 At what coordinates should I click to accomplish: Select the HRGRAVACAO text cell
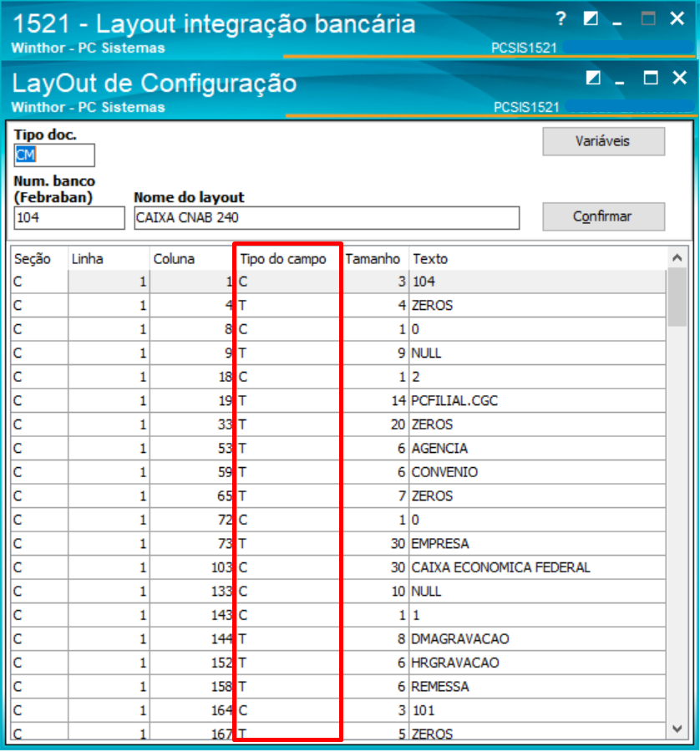pos(537,663)
